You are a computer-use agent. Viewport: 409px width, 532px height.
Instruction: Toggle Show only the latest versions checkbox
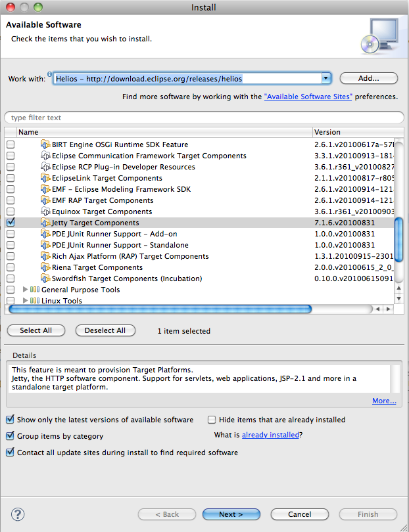pos(10,420)
